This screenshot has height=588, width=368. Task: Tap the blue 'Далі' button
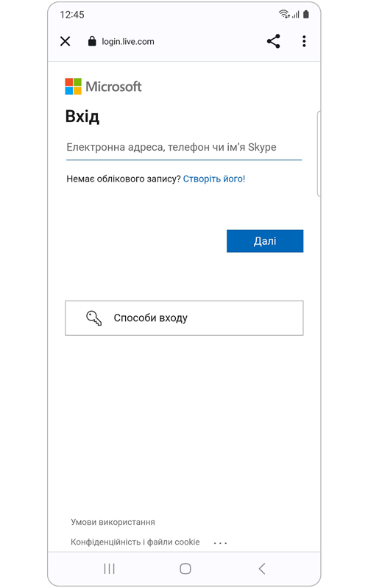coord(265,241)
